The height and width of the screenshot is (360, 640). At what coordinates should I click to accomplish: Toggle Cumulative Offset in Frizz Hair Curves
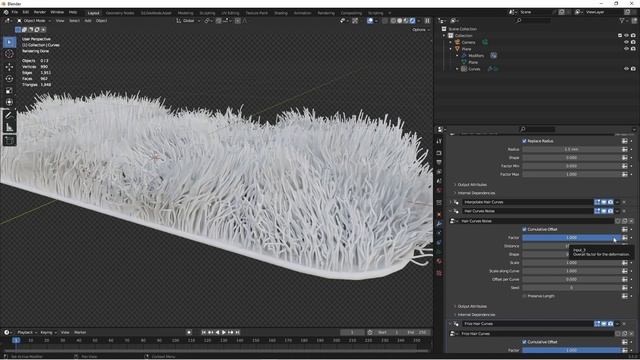524,342
